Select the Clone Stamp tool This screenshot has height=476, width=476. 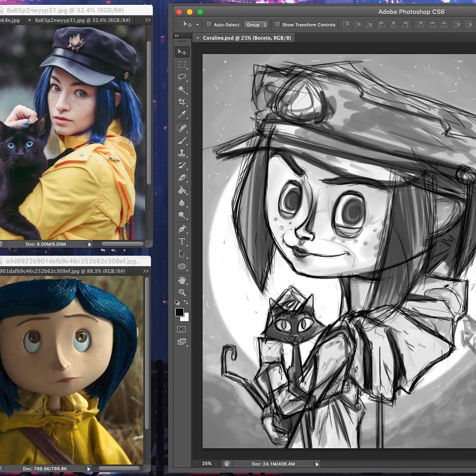(x=182, y=153)
